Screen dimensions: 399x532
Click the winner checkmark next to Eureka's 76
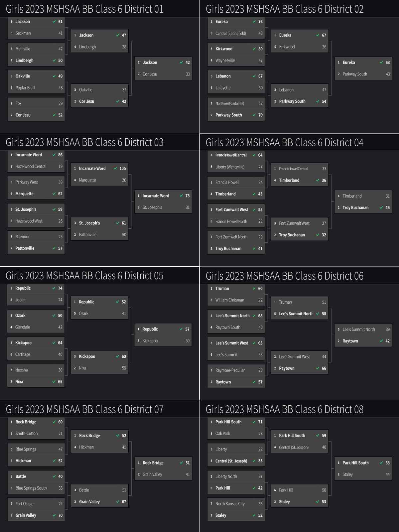pyautogui.click(x=254, y=22)
